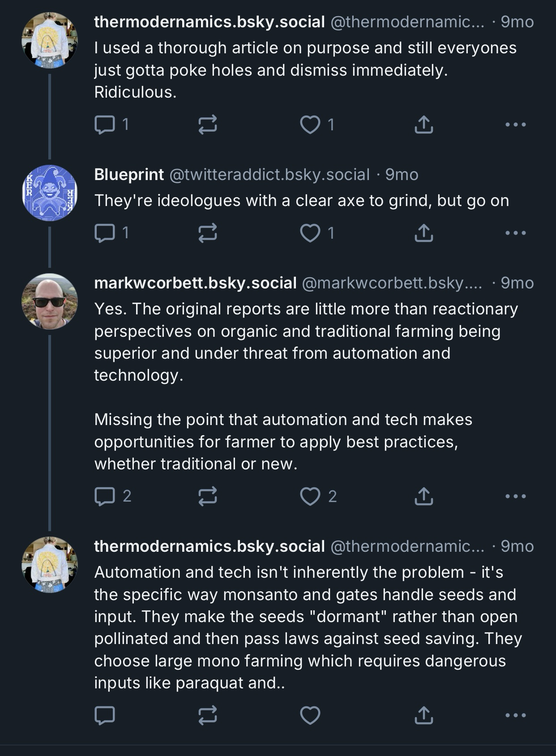Open Blueprint's jester avatar profile
The width and height of the screenshot is (556, 756).
[x=50, y=193]
